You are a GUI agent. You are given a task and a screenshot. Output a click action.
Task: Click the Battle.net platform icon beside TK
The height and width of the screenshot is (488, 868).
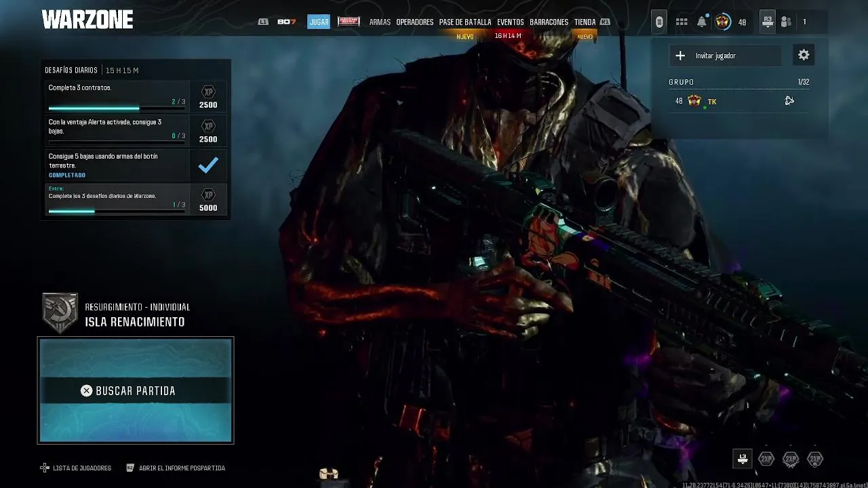(x=789, y=101)
